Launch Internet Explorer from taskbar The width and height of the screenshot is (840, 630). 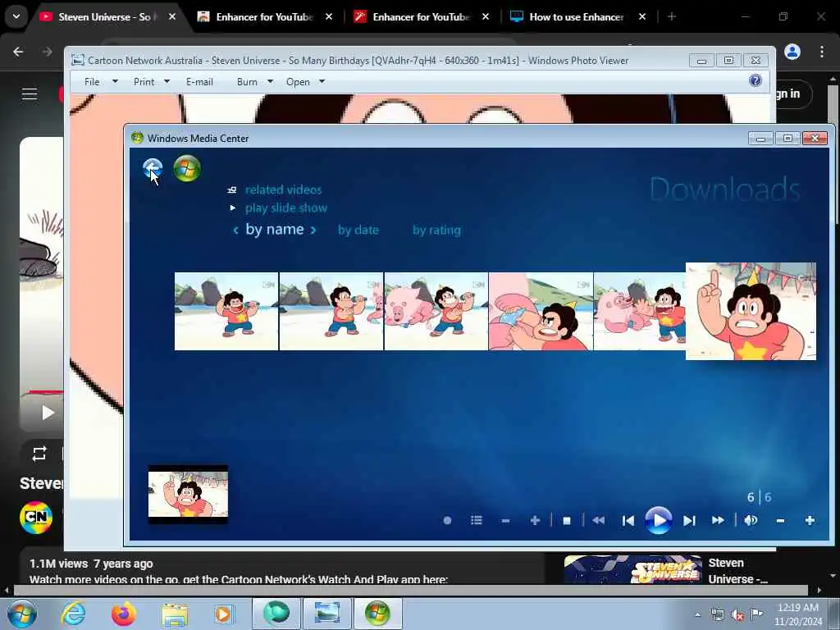pyautogui.click(x=73, y=614)
